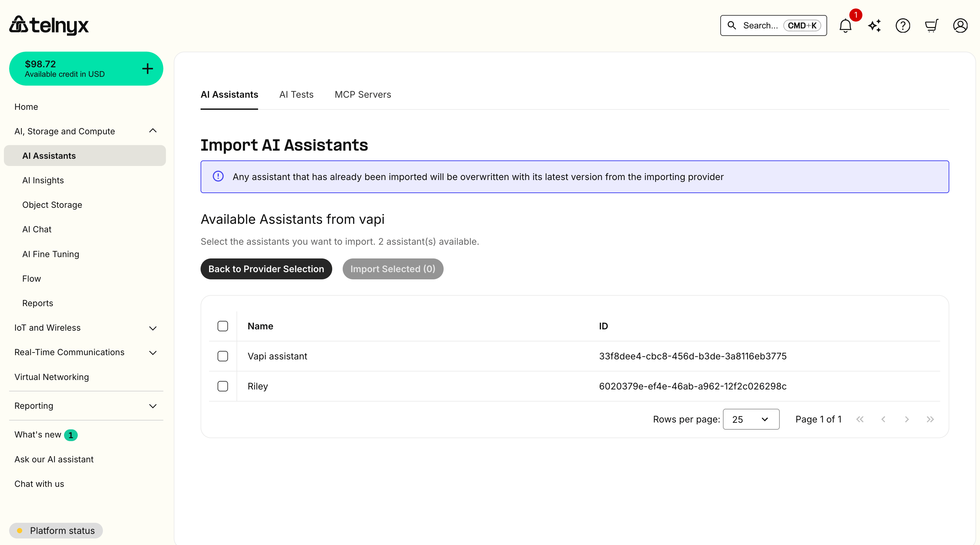
Task: Focus the Search field
Action: coord(773,25)
